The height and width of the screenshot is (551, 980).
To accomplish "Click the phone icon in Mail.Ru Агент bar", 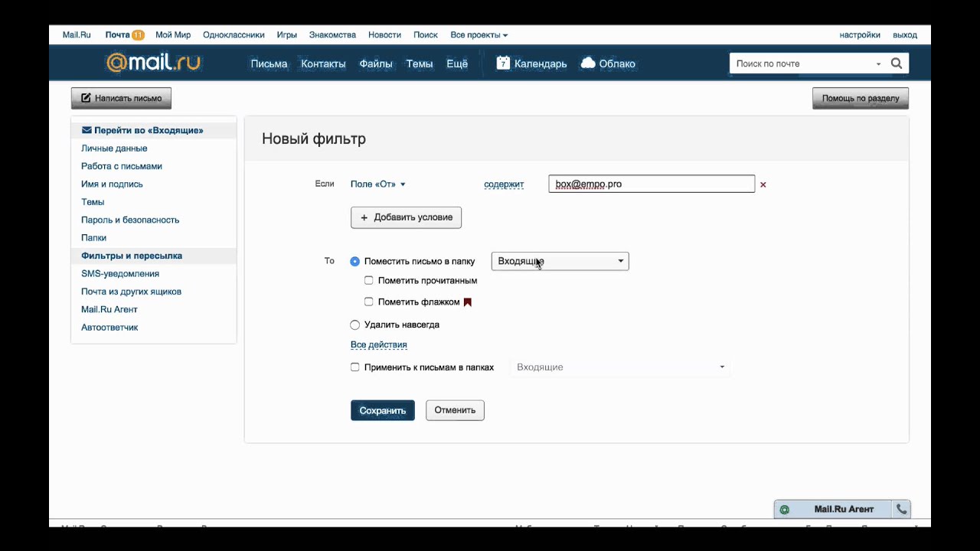I will click(901, 509).
